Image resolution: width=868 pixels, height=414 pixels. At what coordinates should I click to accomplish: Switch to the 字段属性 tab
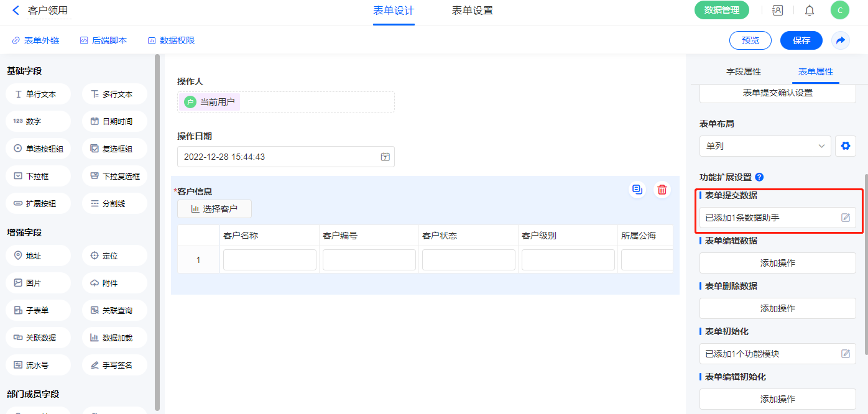click(x=743, y=72)
